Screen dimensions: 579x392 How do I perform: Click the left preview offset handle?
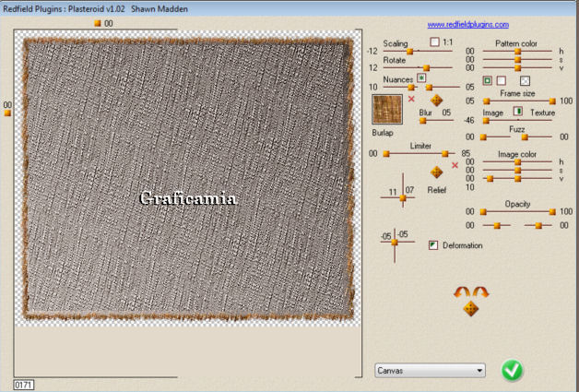coord(7,113)
